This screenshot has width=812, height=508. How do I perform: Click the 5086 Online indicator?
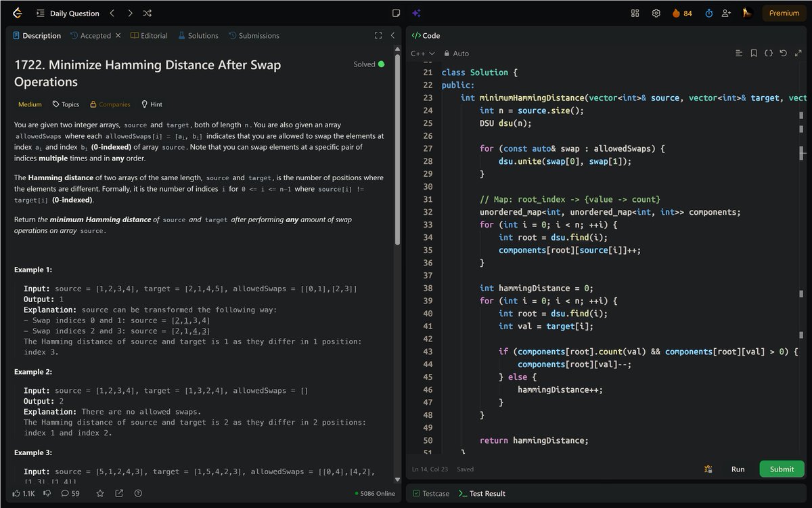tap(375, 493)
